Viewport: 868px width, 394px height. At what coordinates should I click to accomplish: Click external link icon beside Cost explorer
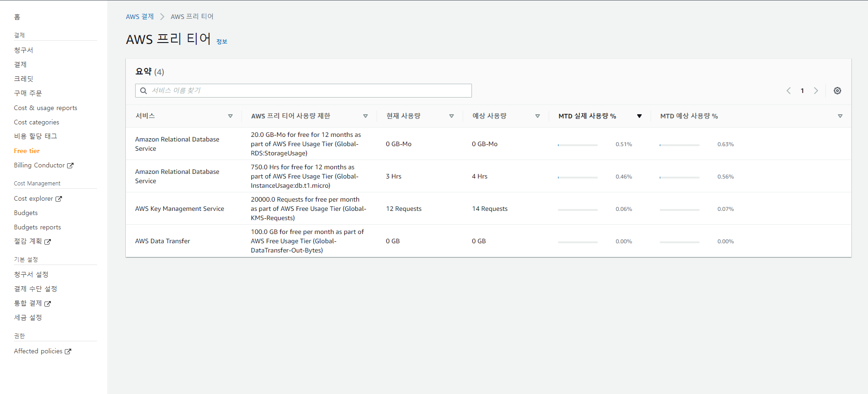click(x=59, y=199)
